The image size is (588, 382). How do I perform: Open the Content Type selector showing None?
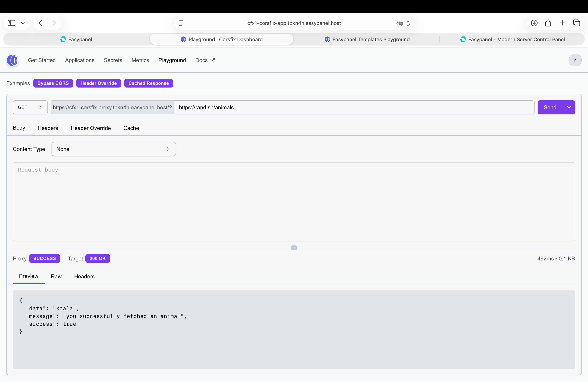pyautogui.click(x=114, y=149)
